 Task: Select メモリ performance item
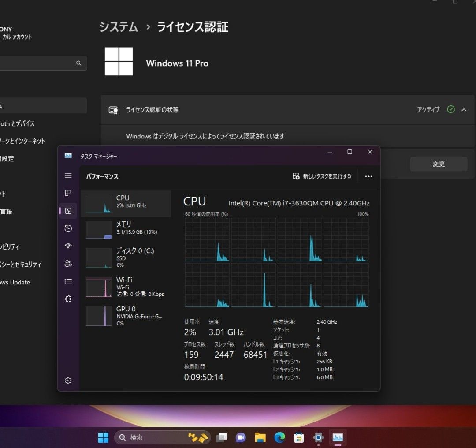coord(126,230)
